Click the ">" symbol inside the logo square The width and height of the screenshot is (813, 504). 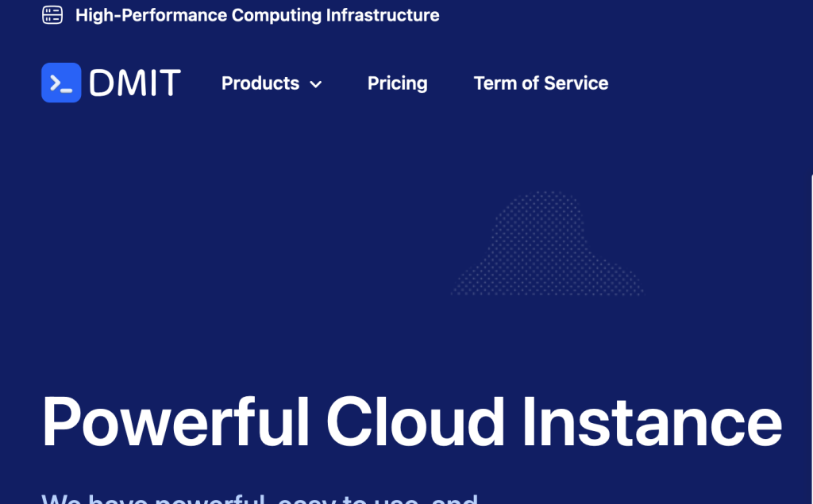(56, 83)
